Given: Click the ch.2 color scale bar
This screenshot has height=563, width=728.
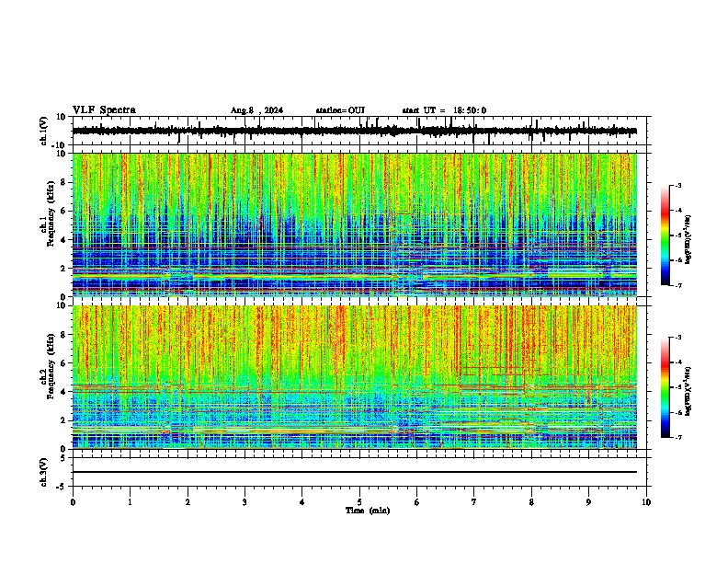Looking at the screenshot, I should click(x=665, y=387).
